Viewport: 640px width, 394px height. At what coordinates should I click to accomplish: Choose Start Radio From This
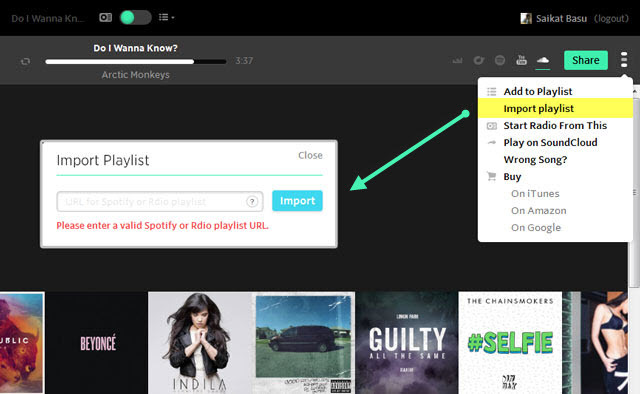pos(555,125)
